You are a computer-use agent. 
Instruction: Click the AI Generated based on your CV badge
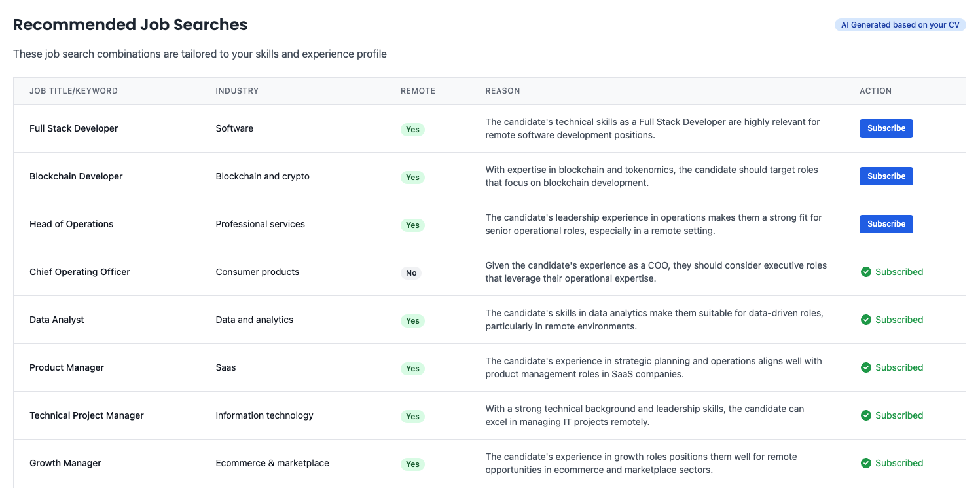click(900, 24)
